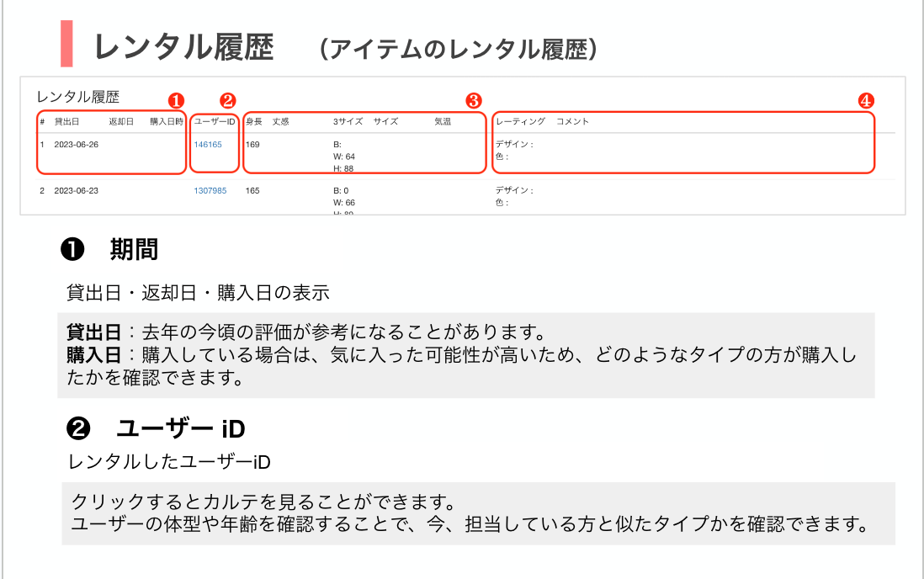Click the 丈感 column header

tap(281, 122)
